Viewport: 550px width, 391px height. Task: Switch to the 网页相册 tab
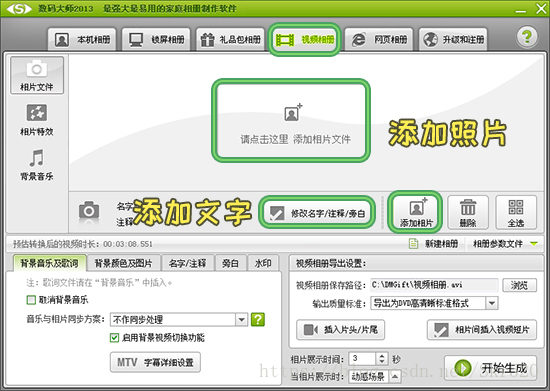tap(379, 39)
